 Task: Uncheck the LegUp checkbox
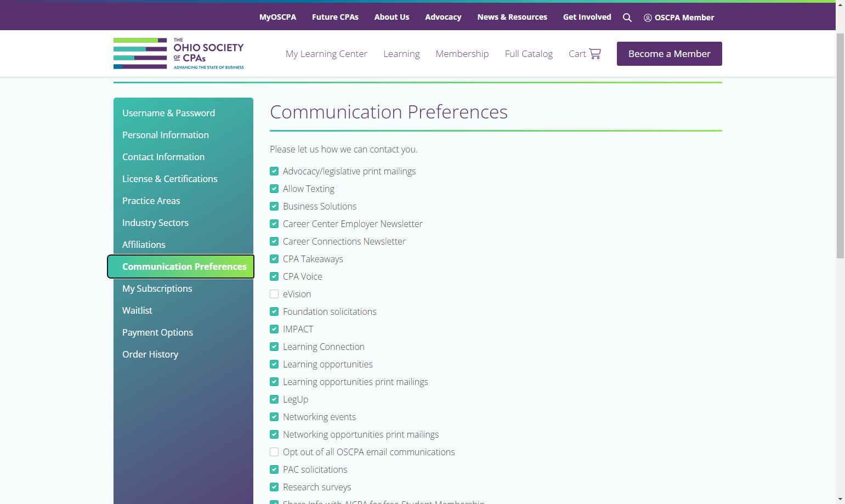click(x=274, y=399)
